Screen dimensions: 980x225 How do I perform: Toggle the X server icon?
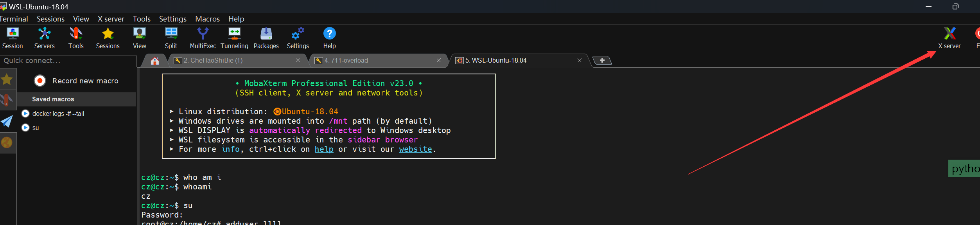[949, 38]
